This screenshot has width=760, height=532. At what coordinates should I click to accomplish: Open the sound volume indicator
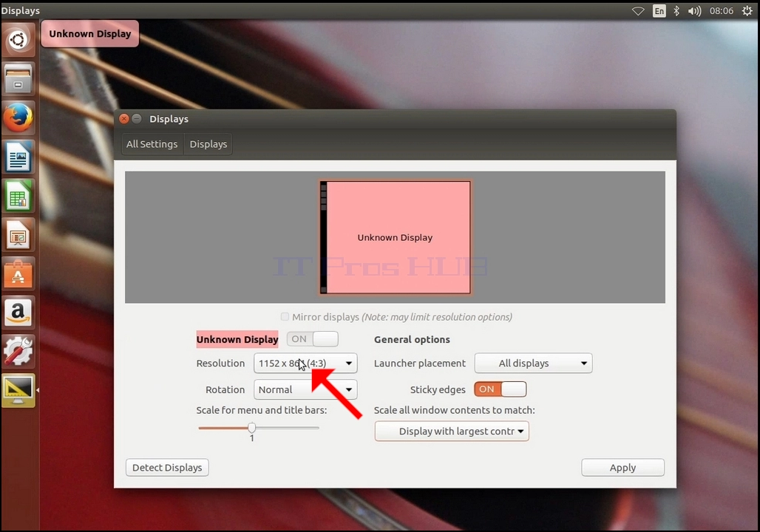point(694,10)
